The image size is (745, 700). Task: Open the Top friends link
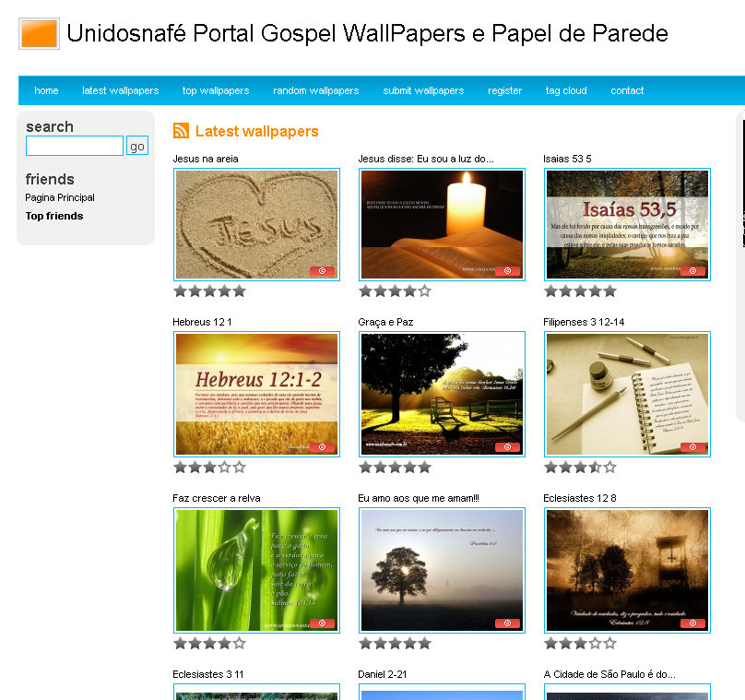[x=54, y=216]
